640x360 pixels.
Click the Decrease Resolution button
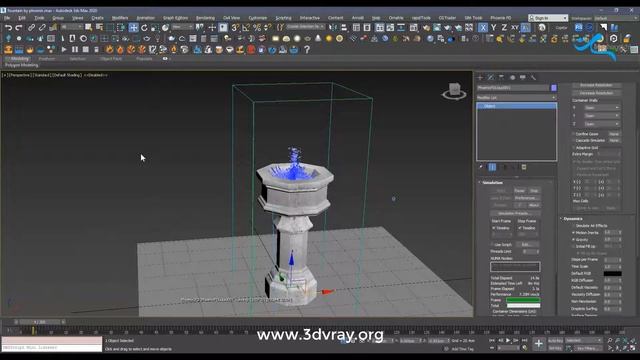596,93
